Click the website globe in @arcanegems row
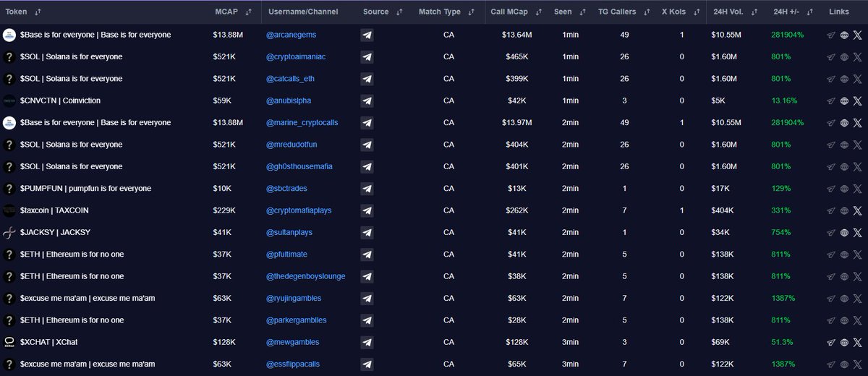The width and height of the screenshot is (868, 376). [x=844, y=35]
